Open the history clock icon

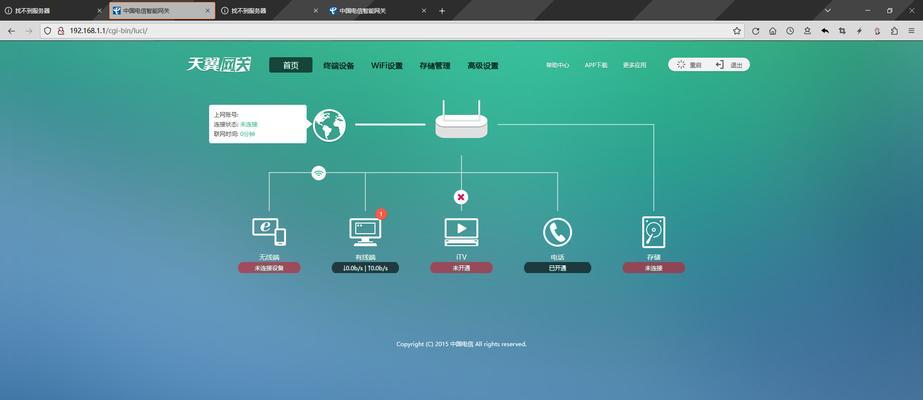(x=790, y=31)
